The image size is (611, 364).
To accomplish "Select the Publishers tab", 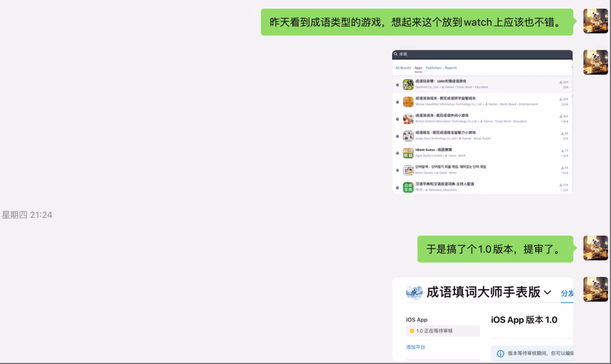I will [x=433, y=68].
